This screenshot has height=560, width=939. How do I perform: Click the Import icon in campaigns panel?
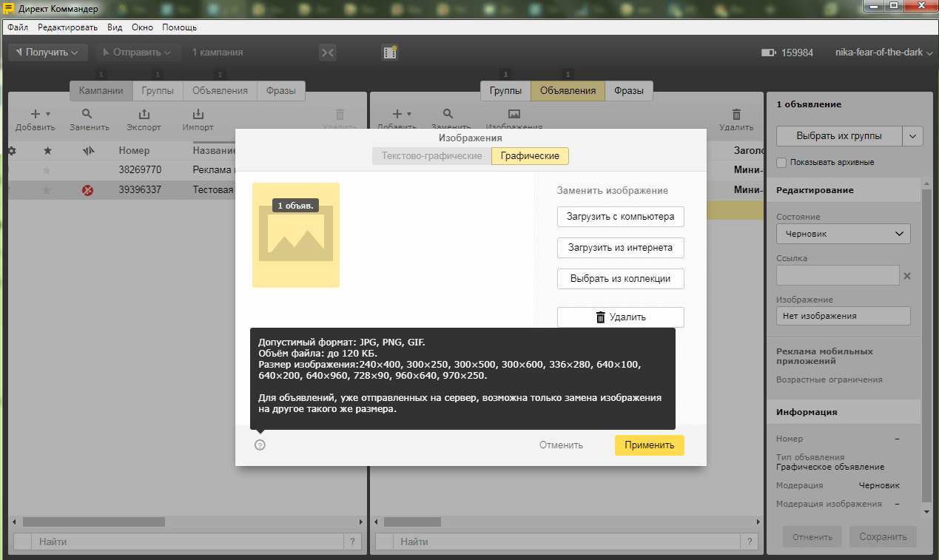point(198,120)
